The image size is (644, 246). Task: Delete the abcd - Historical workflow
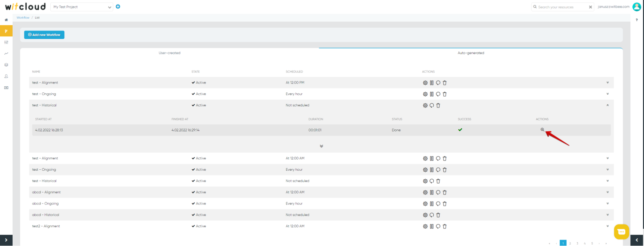pos(438,215)
